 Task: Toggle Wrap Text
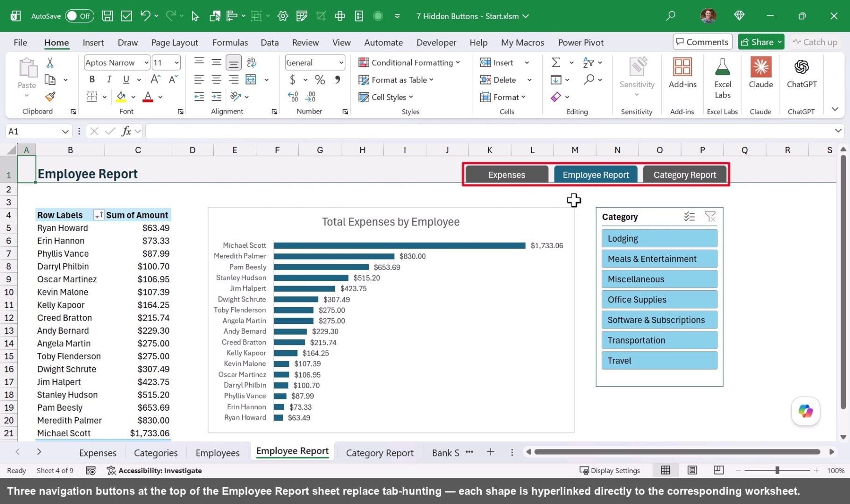point(251,63)
